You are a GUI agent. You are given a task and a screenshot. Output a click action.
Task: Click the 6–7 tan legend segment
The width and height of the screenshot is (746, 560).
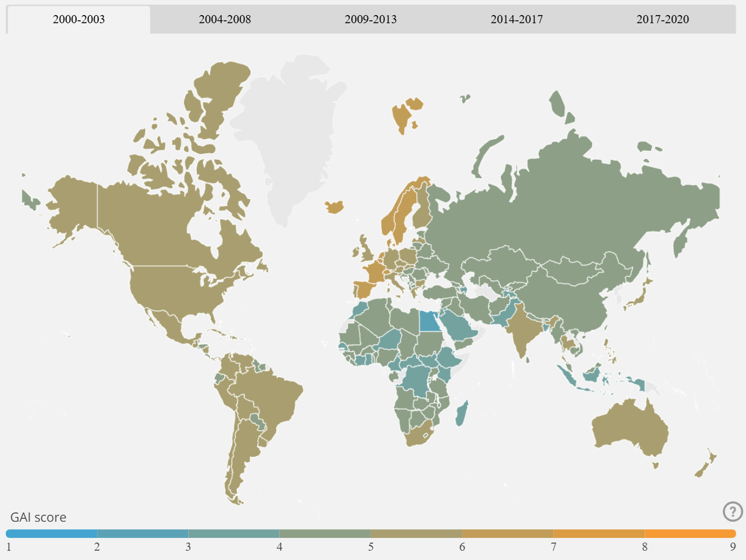507,533
